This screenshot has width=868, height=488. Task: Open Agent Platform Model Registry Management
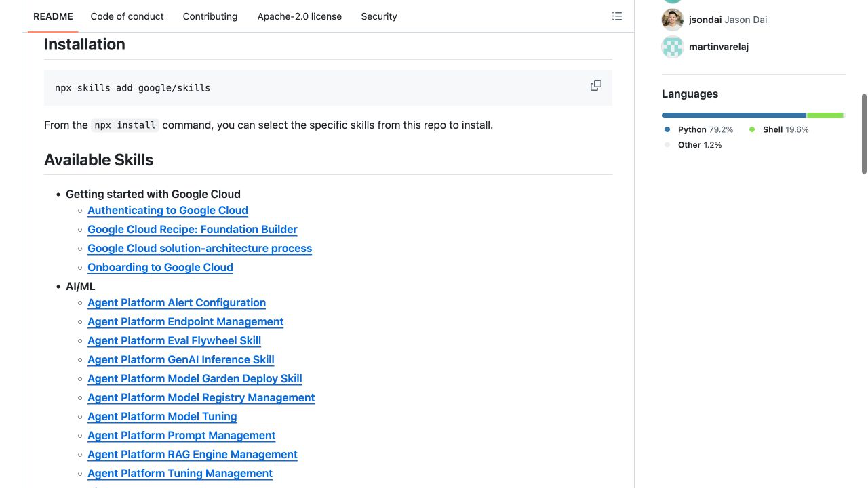(201, 397)
